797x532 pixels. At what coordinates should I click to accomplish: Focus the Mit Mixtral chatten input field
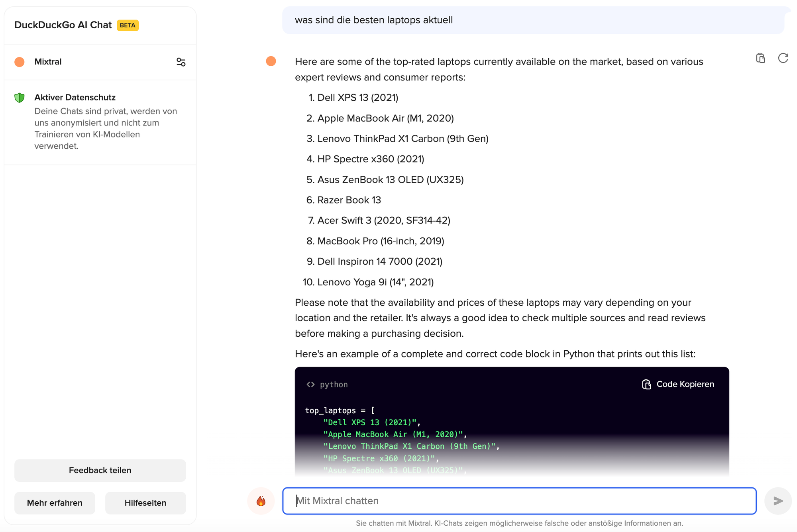pos(519,501)
